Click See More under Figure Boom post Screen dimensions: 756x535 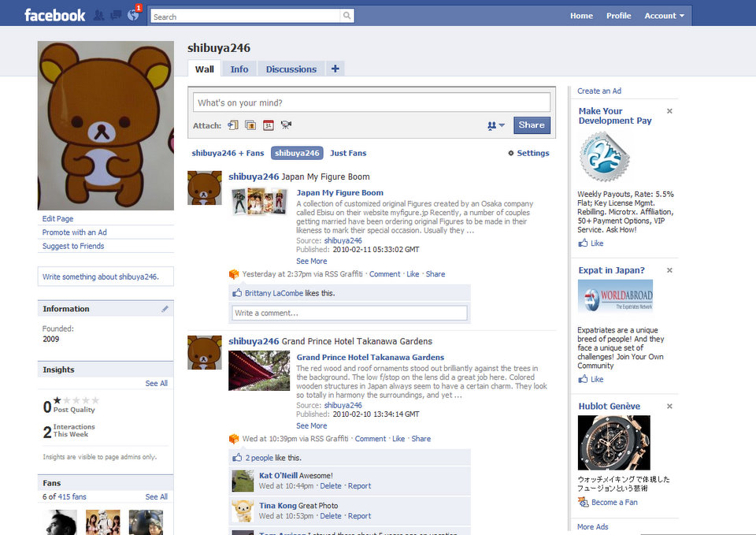pyautogui.click(x=312, y=261)
